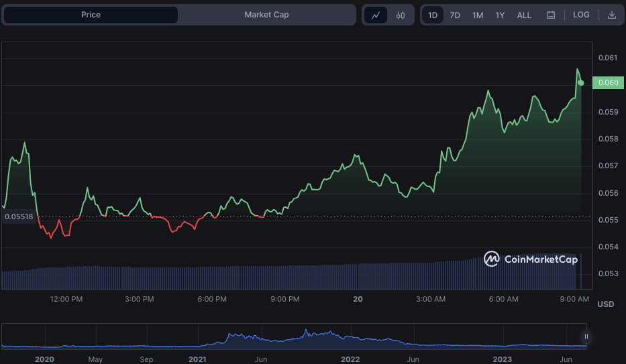Select the candlestick chart view icon
Screen dimensions: 626x364
click(401, 15)
